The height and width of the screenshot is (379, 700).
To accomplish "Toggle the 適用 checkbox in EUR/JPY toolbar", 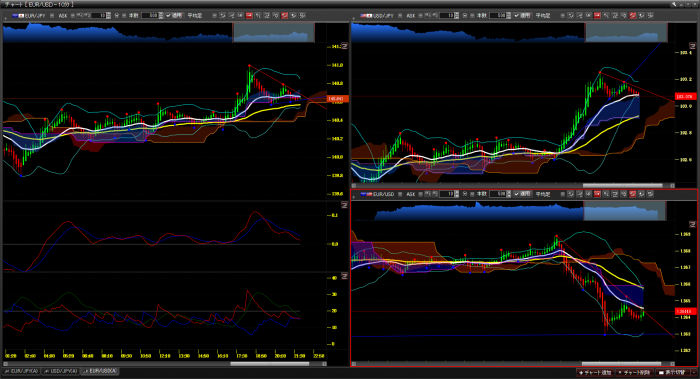I will 168,15.
